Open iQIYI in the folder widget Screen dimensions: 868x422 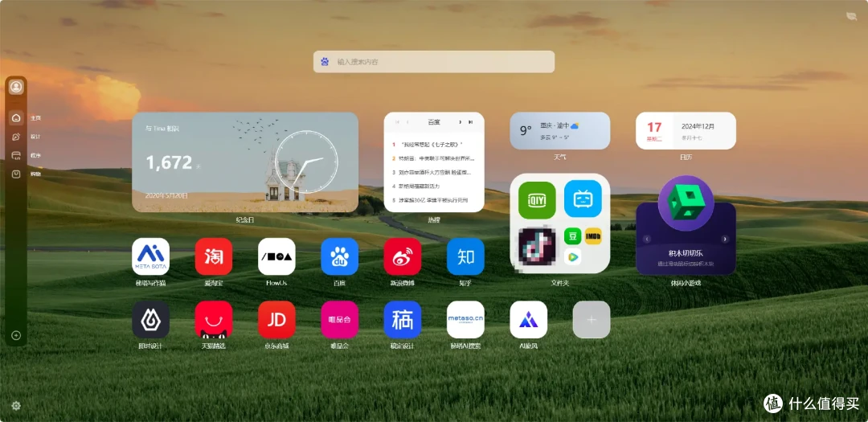pyautogui.click(x=537, y=200)
